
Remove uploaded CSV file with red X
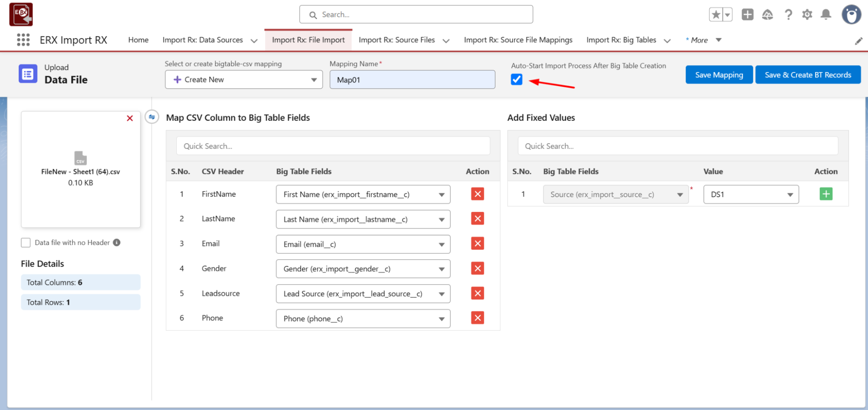[129, 118]
